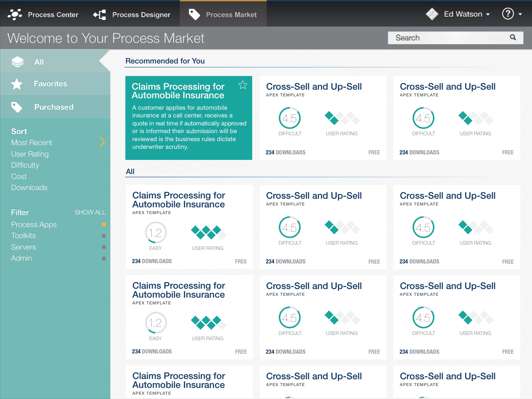Sort by User Rating
The image size is (532, 399).
pos(30,154)
